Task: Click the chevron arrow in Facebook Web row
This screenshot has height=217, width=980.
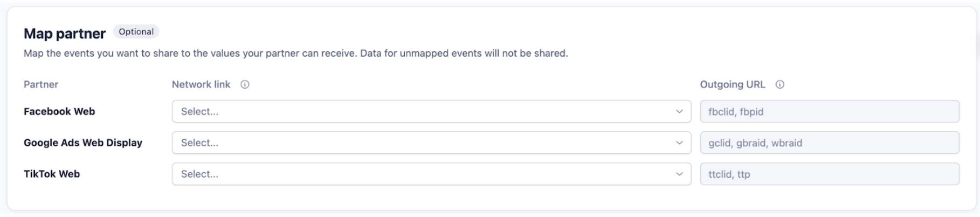Action: click(x=679, y=112)
